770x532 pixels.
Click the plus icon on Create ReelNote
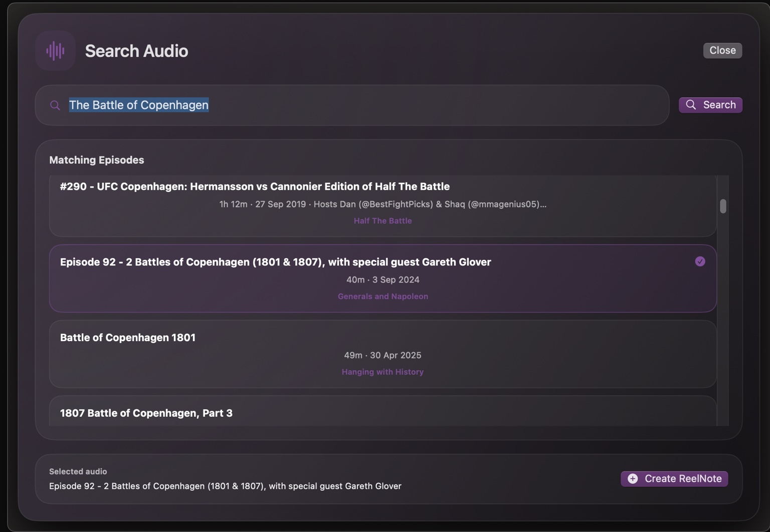(633, 479)
